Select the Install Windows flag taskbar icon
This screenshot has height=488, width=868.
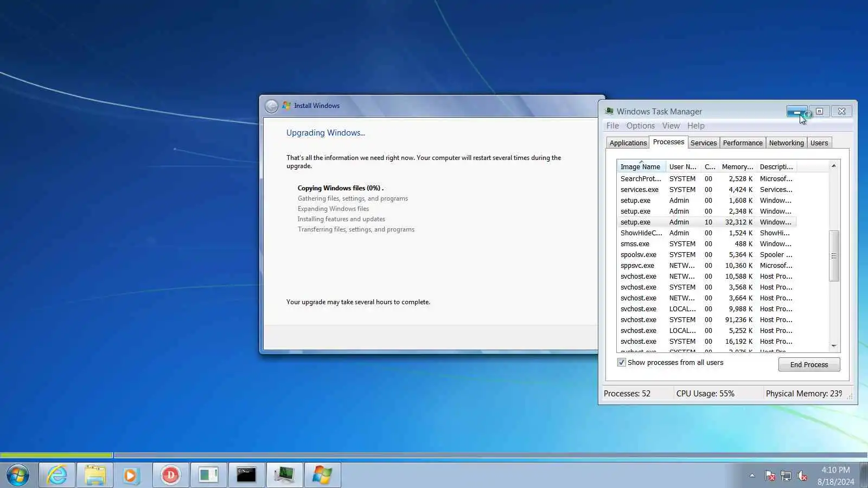click(322, 475)
